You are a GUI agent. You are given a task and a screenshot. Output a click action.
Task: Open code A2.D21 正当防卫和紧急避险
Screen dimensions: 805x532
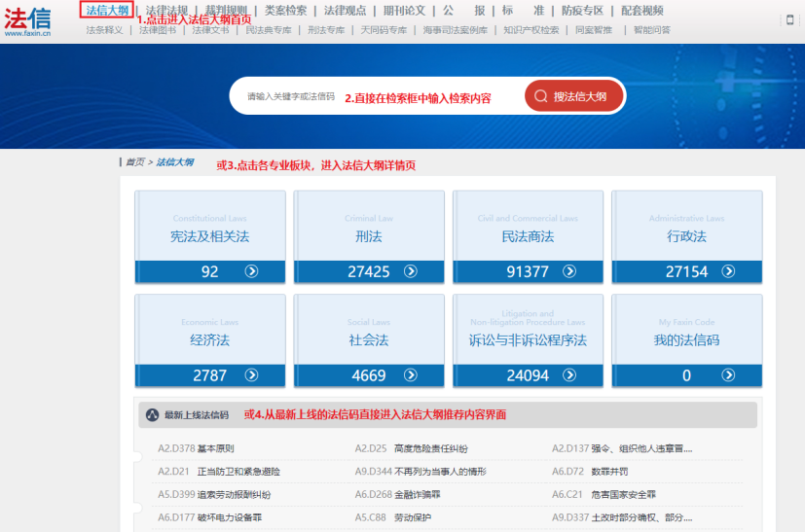[x=219, y=472]
